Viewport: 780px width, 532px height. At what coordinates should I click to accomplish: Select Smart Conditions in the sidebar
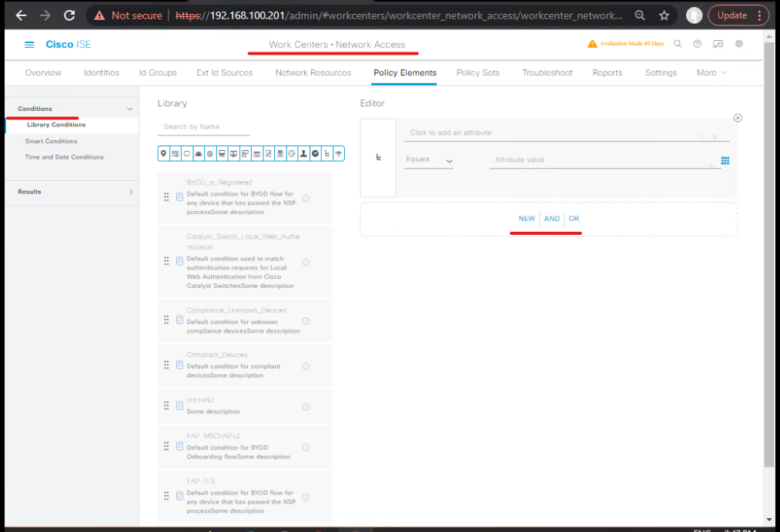pos(52,141)
